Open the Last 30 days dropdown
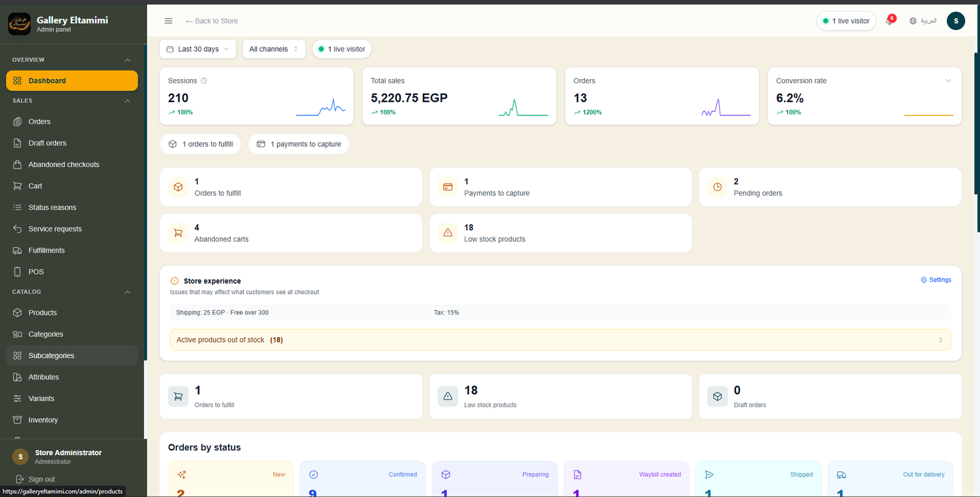 [x=198, y=49]
